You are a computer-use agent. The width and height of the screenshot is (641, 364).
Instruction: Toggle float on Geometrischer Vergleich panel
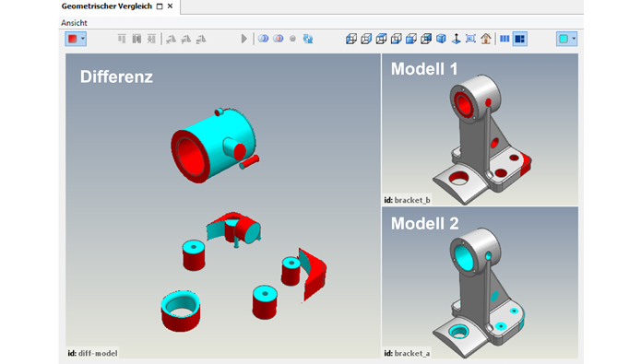(160, 6)
